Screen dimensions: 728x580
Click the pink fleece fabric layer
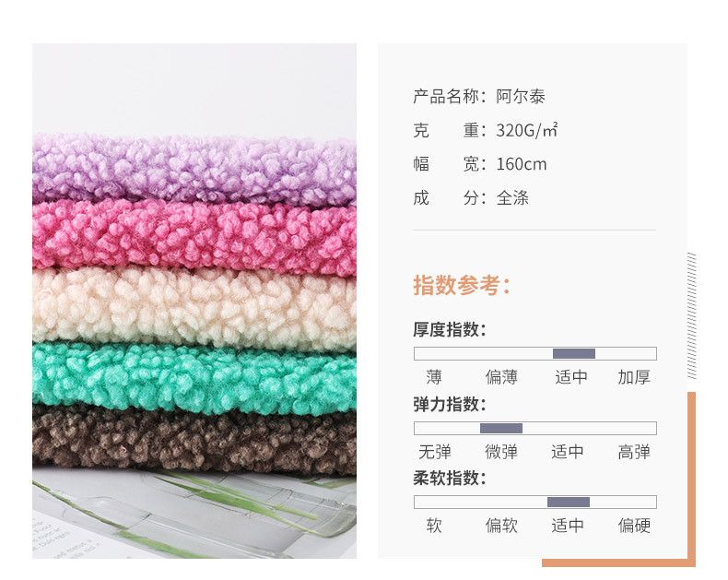pyautogui.click(x=194, y=237)
